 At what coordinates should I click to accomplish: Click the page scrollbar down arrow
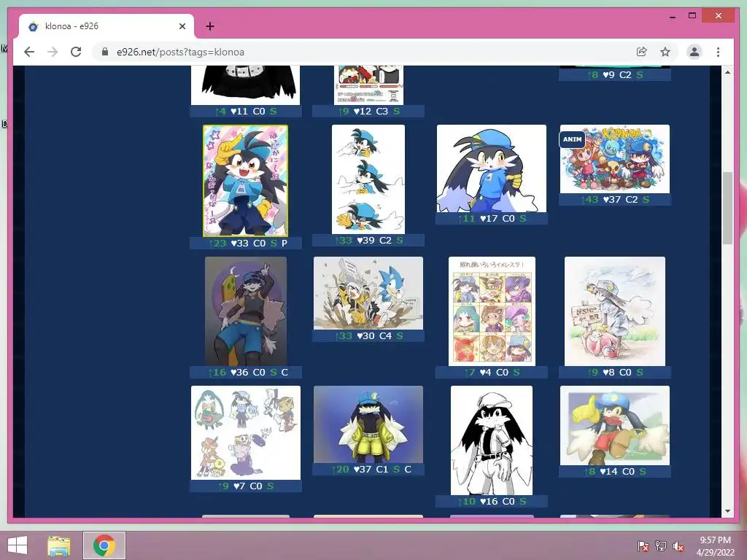727,511
